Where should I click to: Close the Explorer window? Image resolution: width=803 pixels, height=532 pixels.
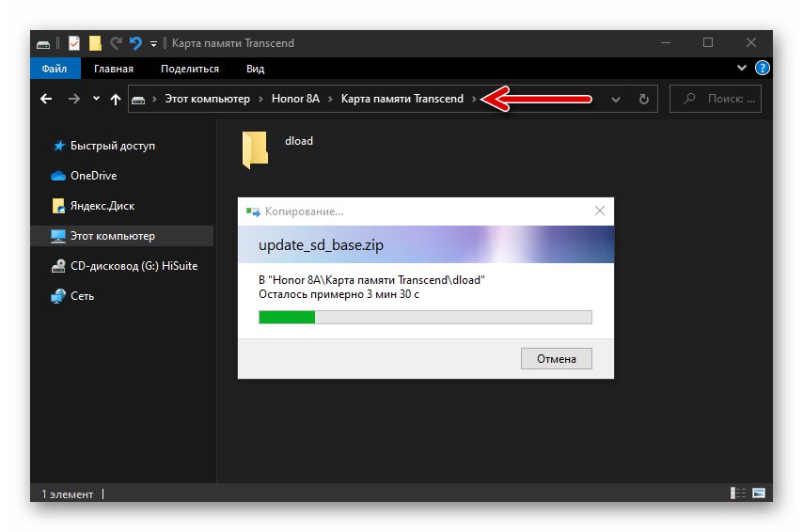pos(751,43)
